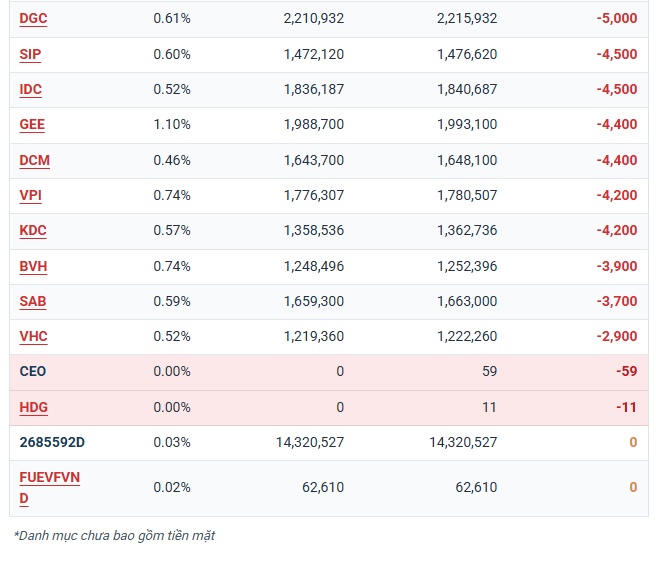This screenshot has width=656, height=562.
Task: Click the first 14,320,527 in the 2685592D row
Action: pos(310,442)
